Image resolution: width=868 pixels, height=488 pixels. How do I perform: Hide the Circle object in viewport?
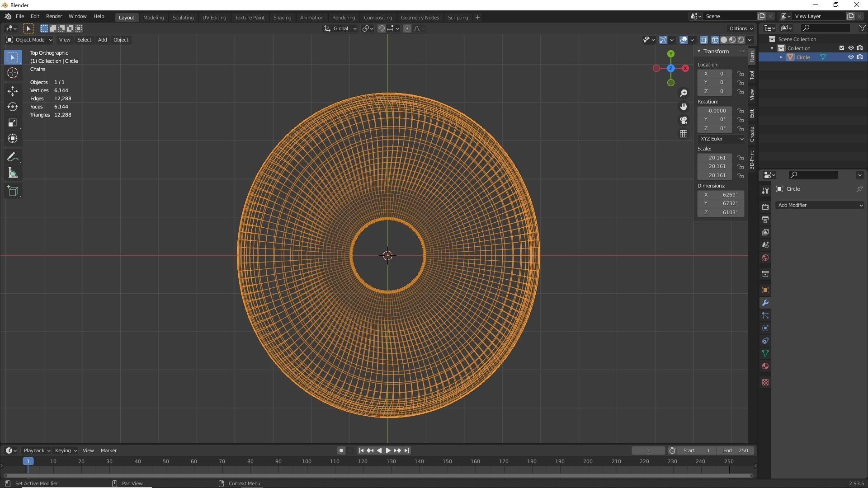point(850,57)
